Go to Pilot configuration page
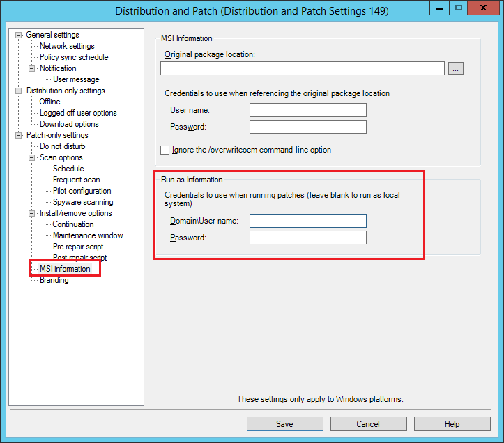The height and width of the screenshot is (443, 504). point(82,191)
